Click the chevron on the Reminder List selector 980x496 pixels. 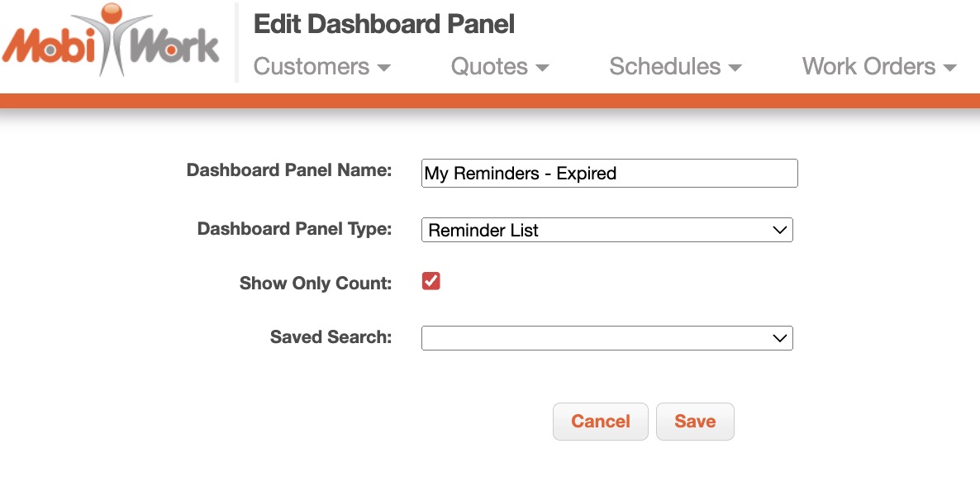tap(779, 230)
